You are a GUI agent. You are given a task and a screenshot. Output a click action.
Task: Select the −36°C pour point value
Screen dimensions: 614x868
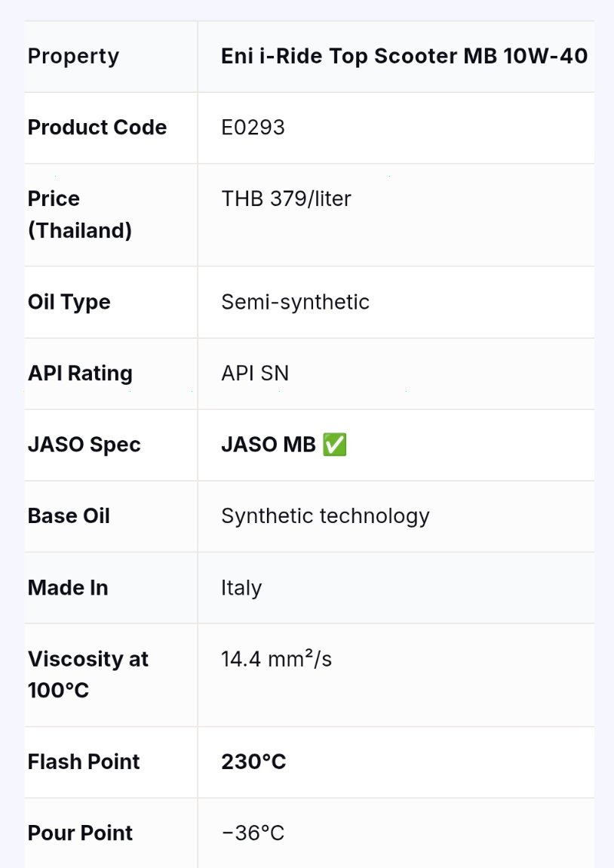tap(253, 833)
